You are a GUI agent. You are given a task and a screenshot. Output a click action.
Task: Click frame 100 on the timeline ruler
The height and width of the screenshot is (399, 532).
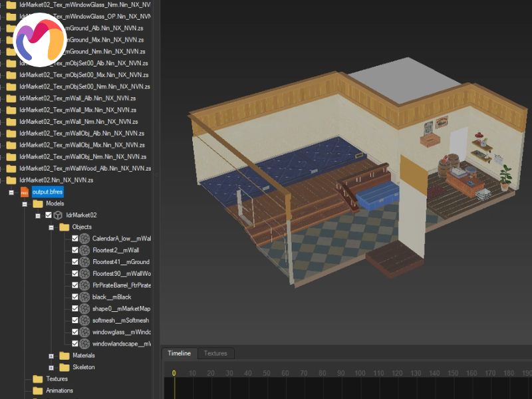tap(359, 373)
